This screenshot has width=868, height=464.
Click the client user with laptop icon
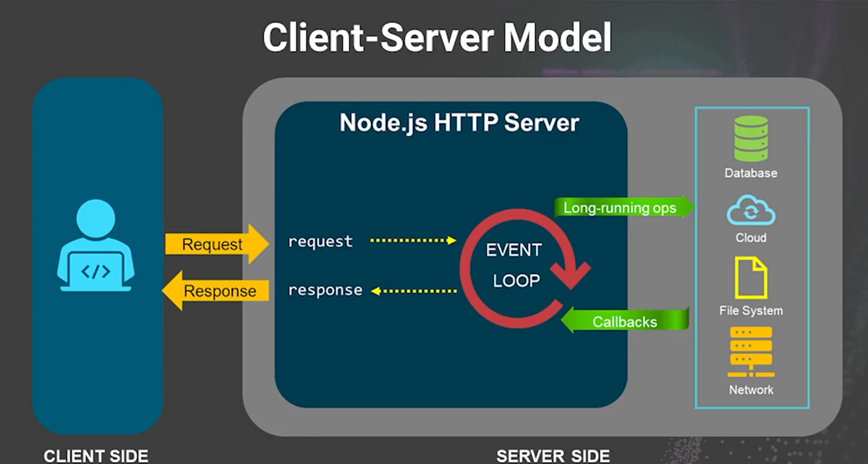point(95,245)
